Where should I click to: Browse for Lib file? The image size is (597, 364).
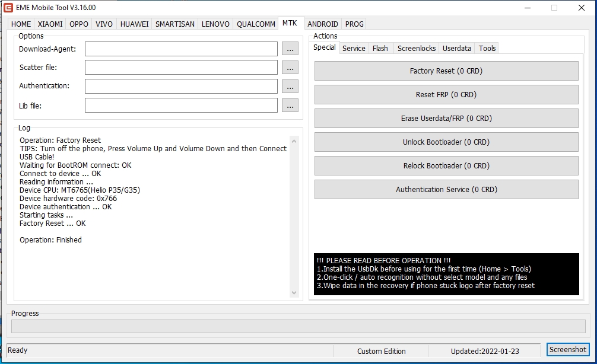290,106
